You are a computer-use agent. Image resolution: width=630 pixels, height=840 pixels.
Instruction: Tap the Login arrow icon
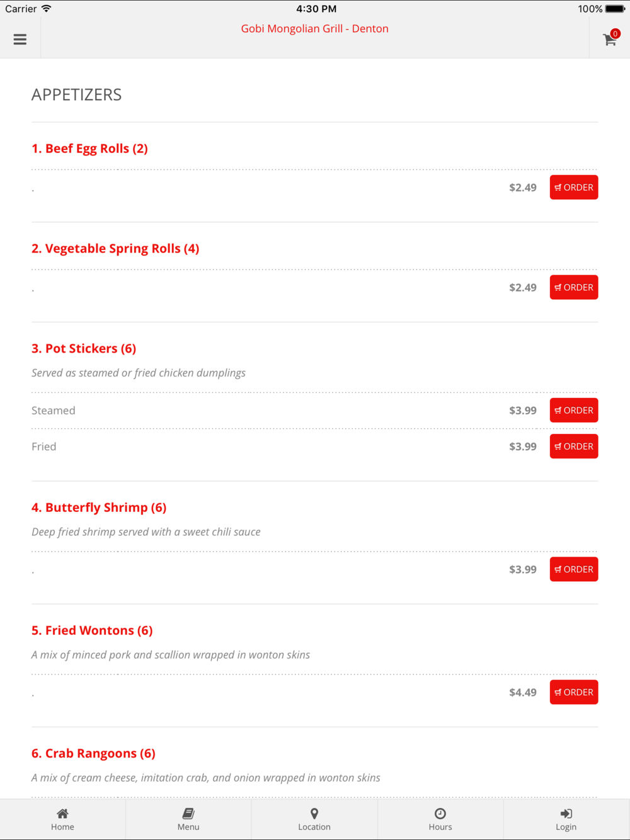(566, 814)
